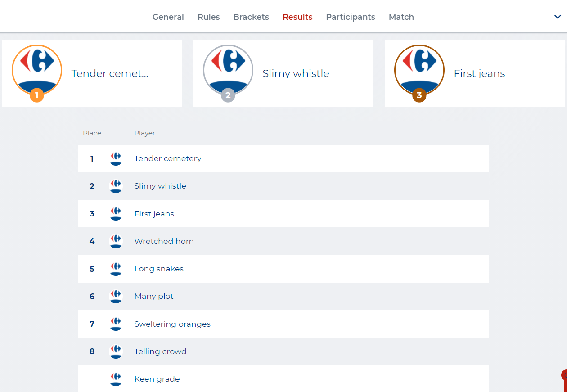Open the General tab
The height and width of the screenshot is (392, 567).
(168, 17)
